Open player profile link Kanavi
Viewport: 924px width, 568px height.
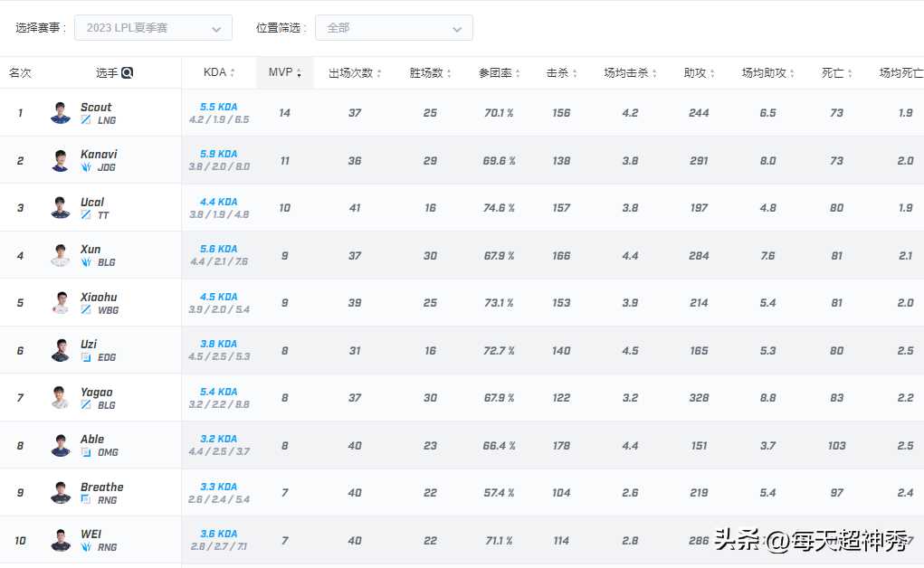(x=99, y=155)
